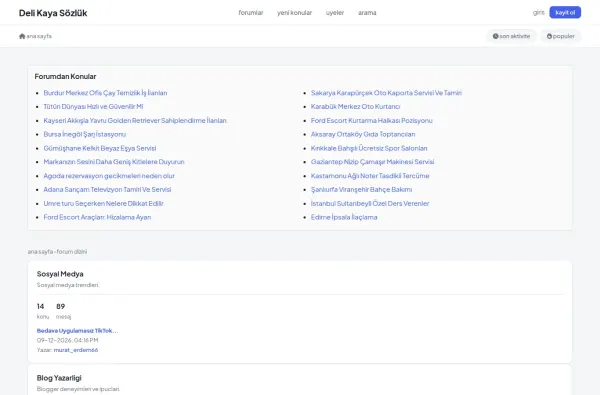Open Markanızın Sesini Daha Geniş Kitlelere Duyurun

(114, 162)
